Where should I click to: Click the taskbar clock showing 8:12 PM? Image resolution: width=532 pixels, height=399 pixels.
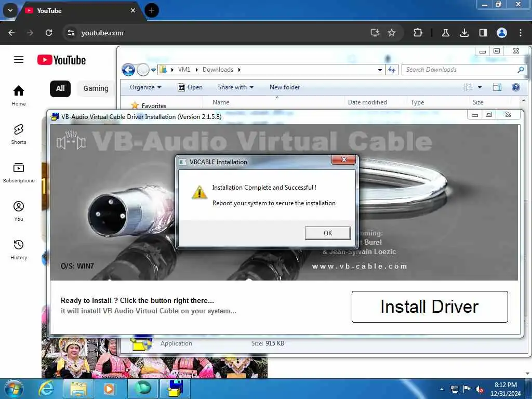(x=506, y=389)
